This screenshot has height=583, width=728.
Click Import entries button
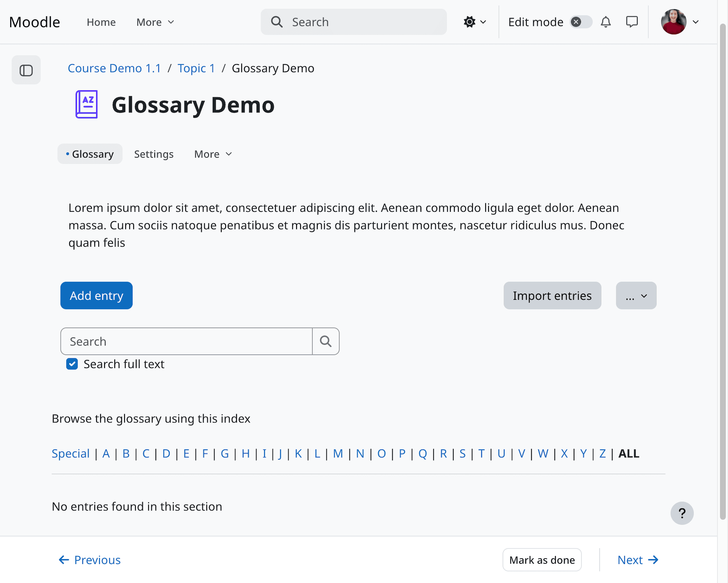point(553,296)
